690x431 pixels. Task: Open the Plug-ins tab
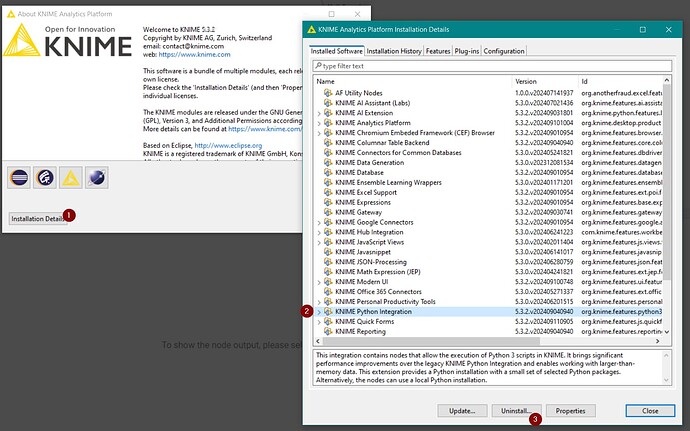(x=467, y=51)
